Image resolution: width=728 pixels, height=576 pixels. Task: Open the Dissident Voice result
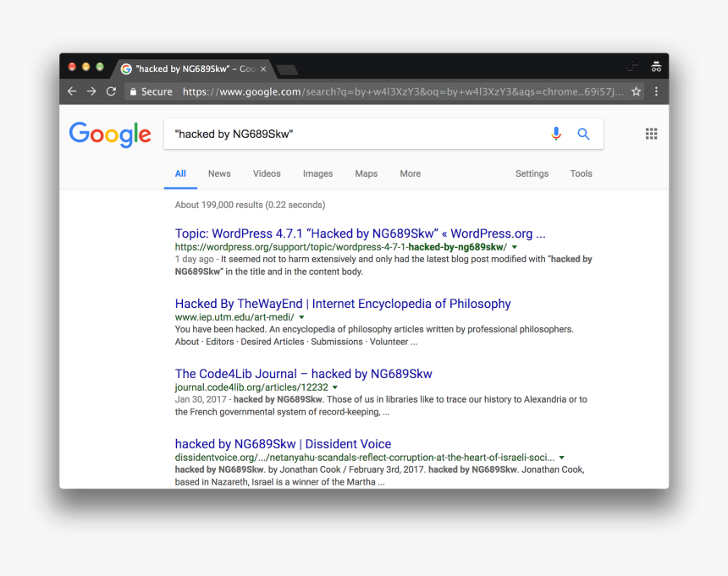pyautogui.click(x=283, y=444)
